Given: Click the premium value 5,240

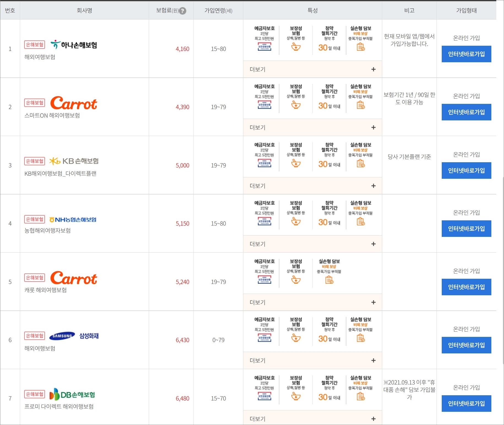Looking at the screenshot, I should pos(182,282).
